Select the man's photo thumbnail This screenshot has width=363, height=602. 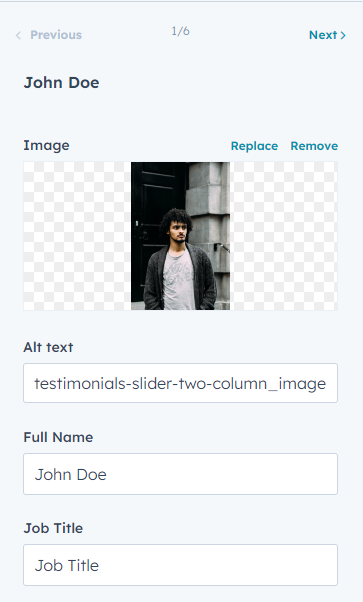point(181,236)
